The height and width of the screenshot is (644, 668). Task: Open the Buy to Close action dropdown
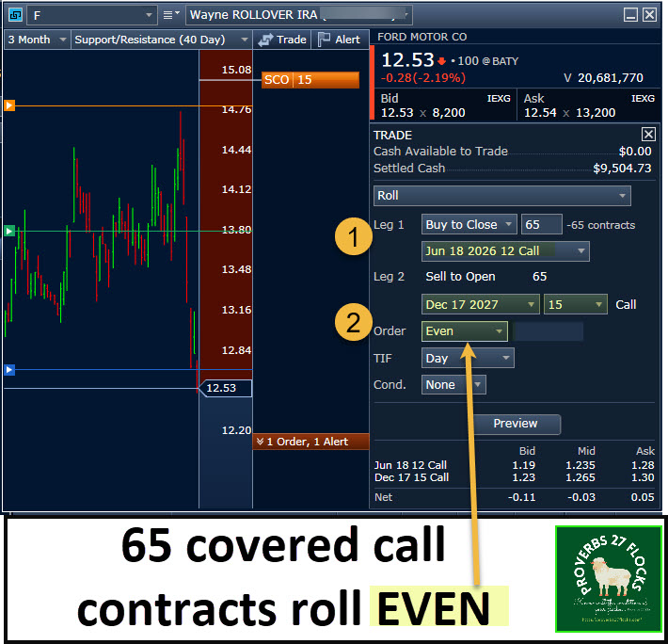click(469, 225)
